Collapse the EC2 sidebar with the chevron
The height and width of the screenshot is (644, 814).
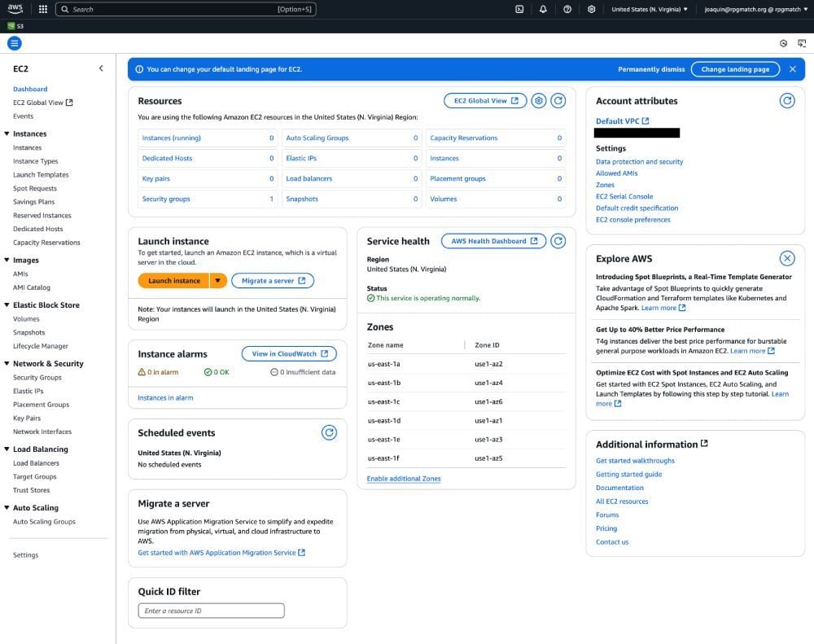[x=101, y=68]
